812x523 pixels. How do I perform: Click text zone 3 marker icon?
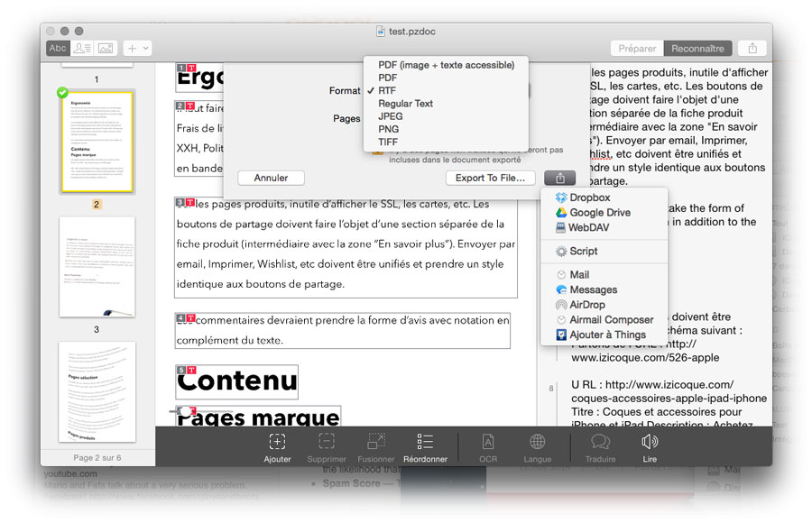pyautogui.click(x=185, y=203)
